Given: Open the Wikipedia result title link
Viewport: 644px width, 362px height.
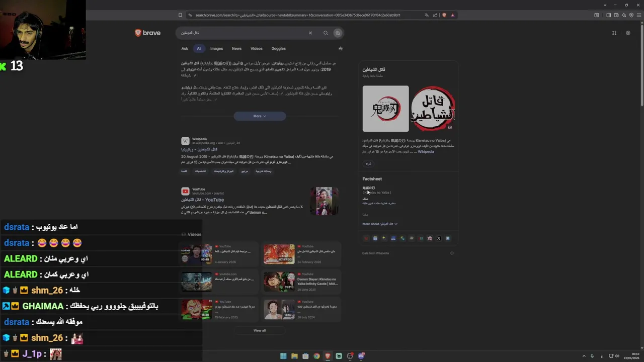Looking at the screenshot, I should (199, 149).
